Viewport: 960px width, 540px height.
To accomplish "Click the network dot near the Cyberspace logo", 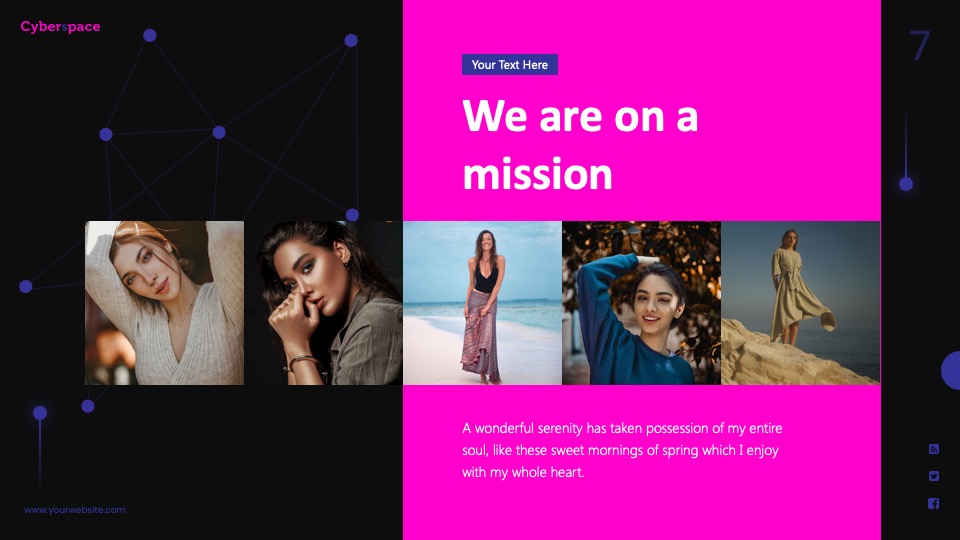I will [149, 36].
